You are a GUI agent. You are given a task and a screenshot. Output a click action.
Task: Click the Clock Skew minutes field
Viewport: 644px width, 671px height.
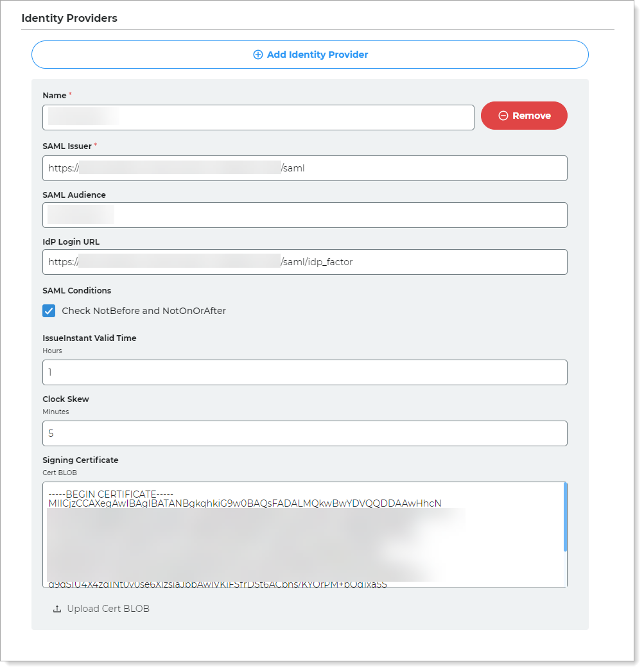tap(304, 433)
